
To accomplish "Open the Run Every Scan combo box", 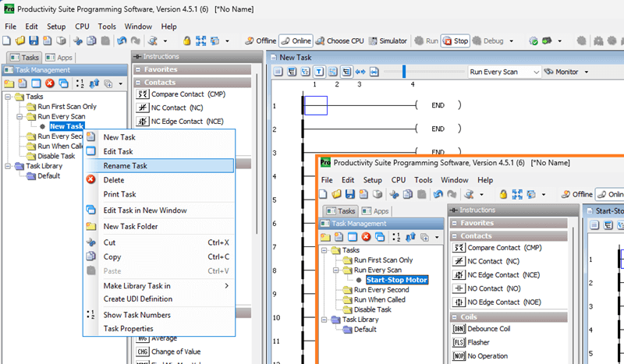I will (x=504, y=72).
